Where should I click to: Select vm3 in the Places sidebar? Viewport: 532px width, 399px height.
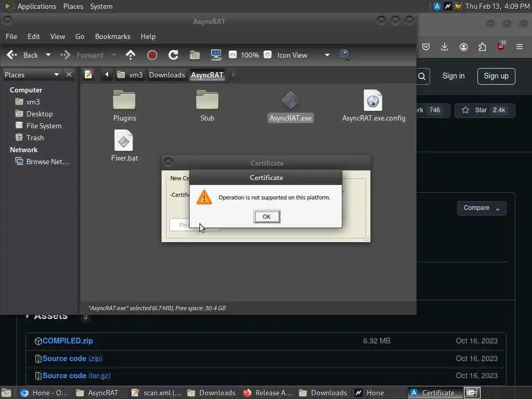pos(28,102)
